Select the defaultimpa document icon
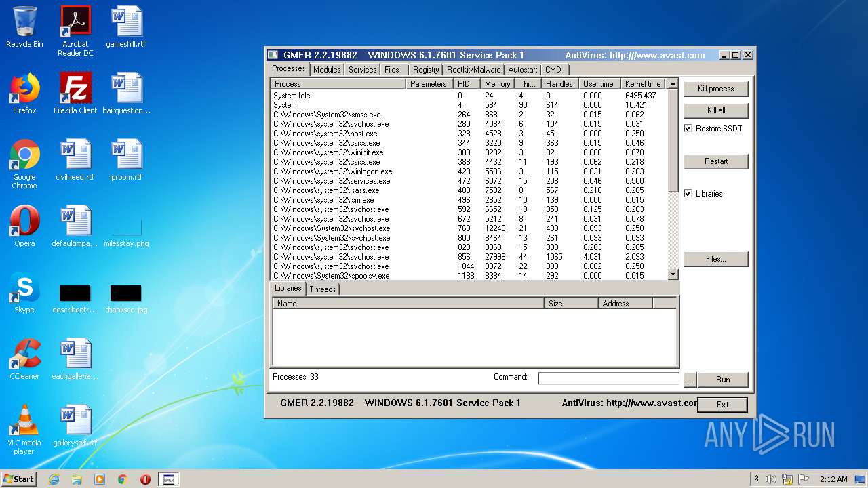This screenshot has width=868, height=488. coord(75,226)
